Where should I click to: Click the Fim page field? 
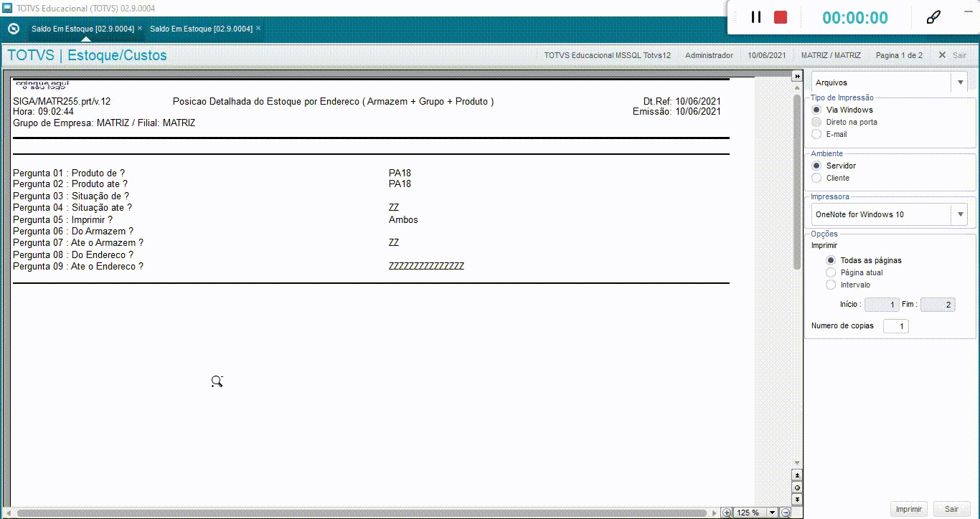point(938,305)
